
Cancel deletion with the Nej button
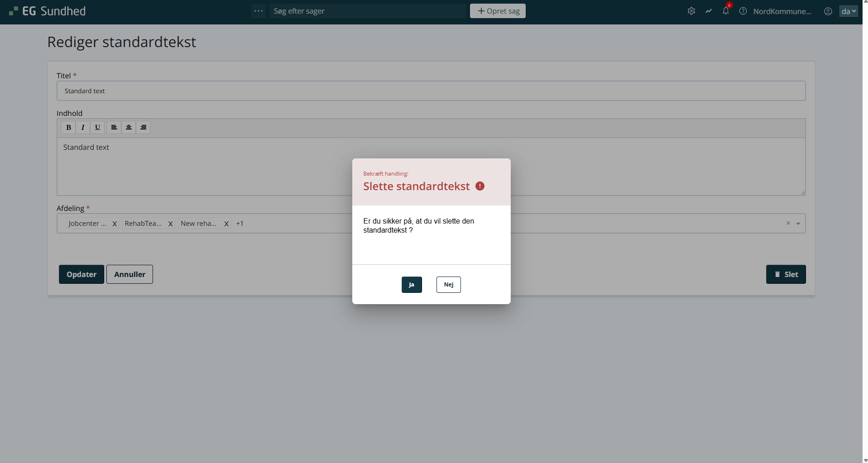448,285
